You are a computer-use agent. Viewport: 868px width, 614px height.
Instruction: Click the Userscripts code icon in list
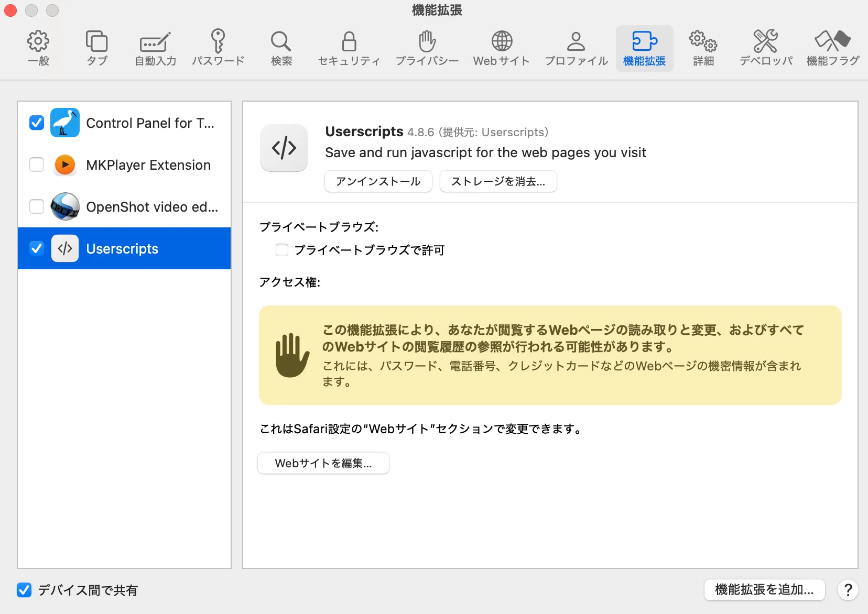pos(65,248)
